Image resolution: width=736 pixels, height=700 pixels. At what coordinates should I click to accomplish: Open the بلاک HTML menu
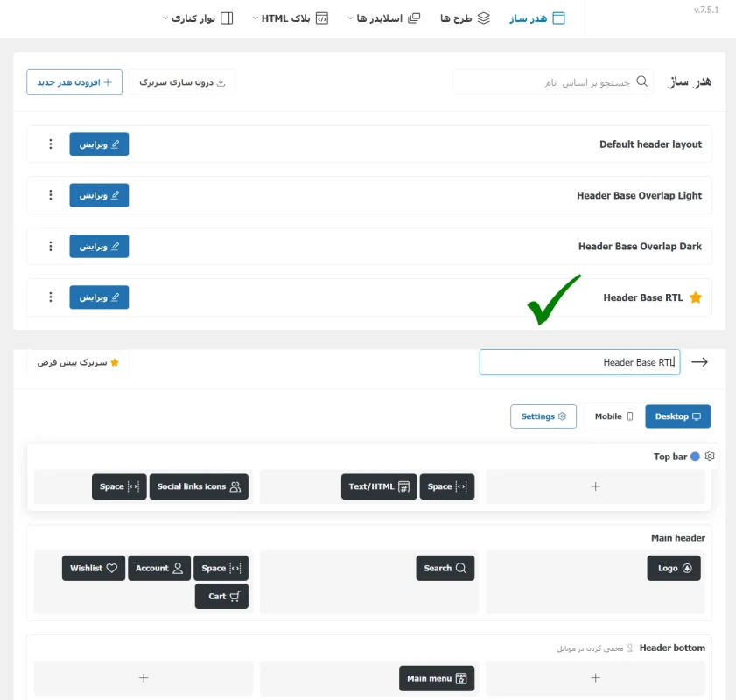(x=293, y=17)
